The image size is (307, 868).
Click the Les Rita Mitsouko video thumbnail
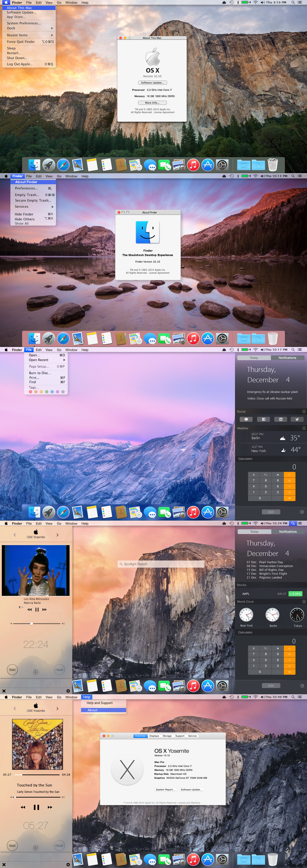tap(36, 570)
